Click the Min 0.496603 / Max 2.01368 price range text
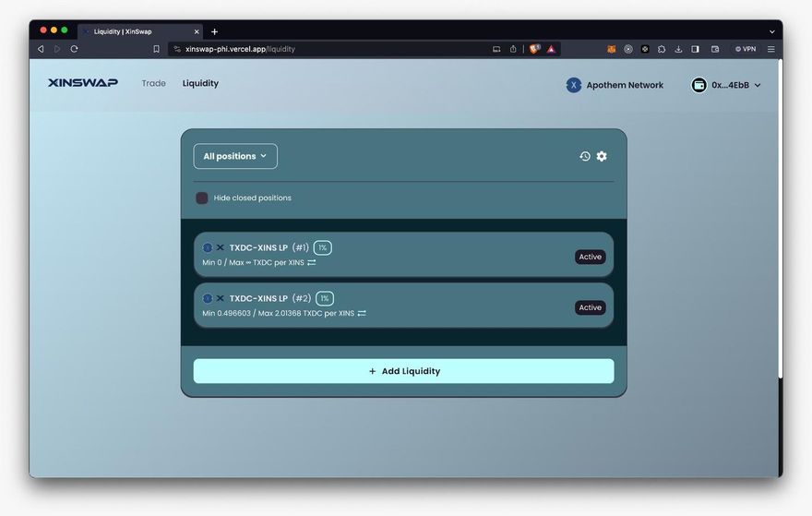 [278, 314]
